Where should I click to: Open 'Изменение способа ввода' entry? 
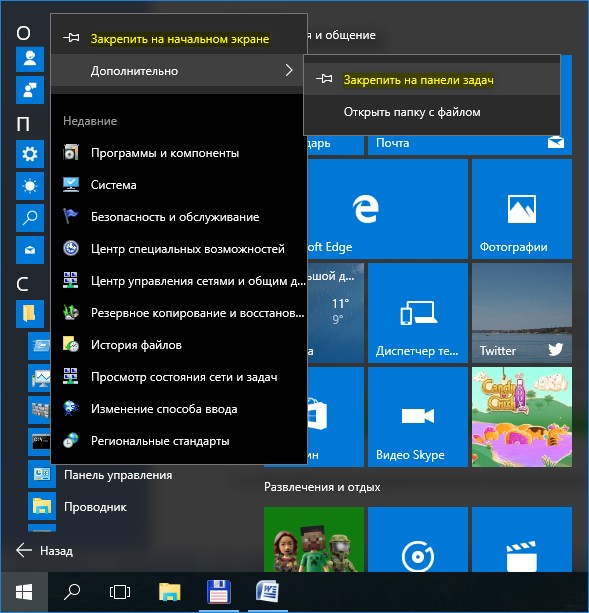pyautogui.click(x=179, y=409)
